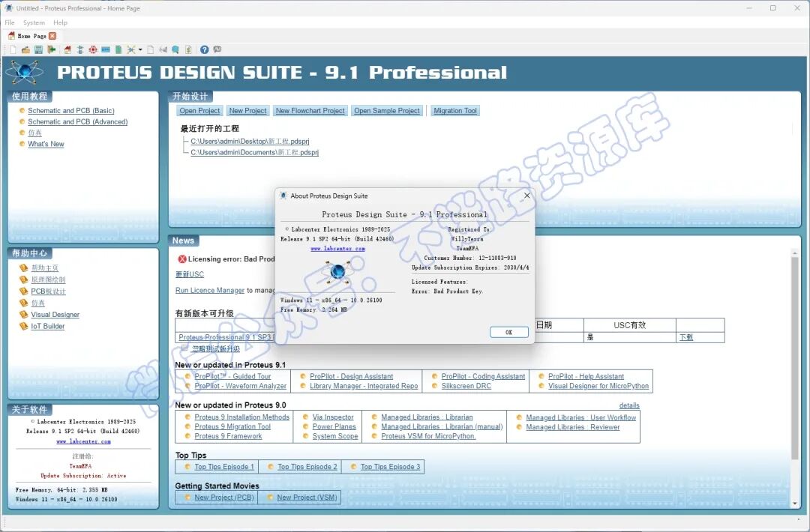The width and height of the screenshot is (810, 532).
Task: Open Via Inspector link
Action: (x=333, y=417)
